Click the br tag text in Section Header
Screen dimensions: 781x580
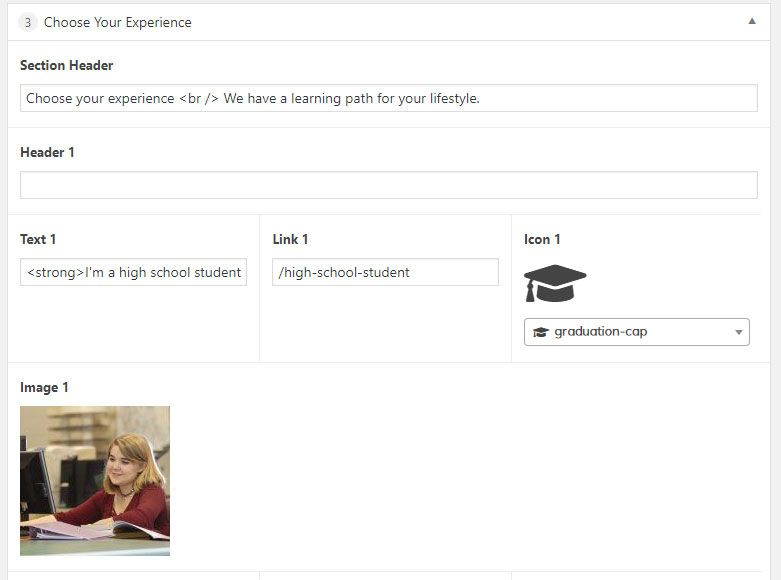tap(199, 98)
